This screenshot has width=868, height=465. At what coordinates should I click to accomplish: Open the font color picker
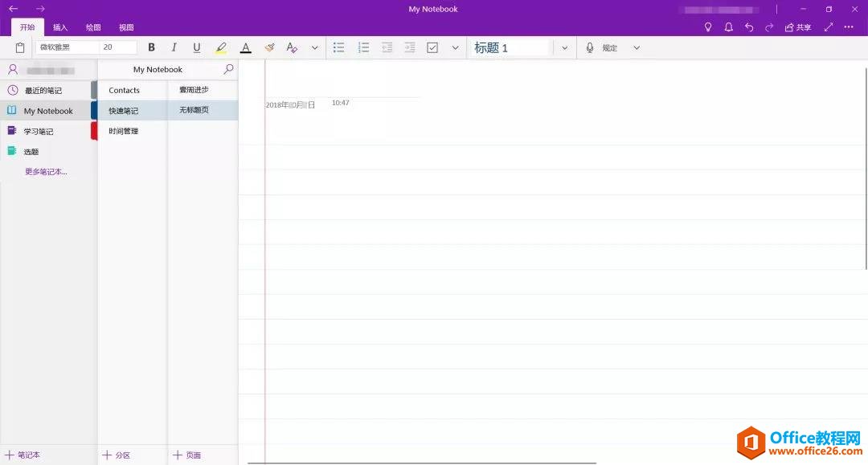pyautogui.click(x=245, y=47)
